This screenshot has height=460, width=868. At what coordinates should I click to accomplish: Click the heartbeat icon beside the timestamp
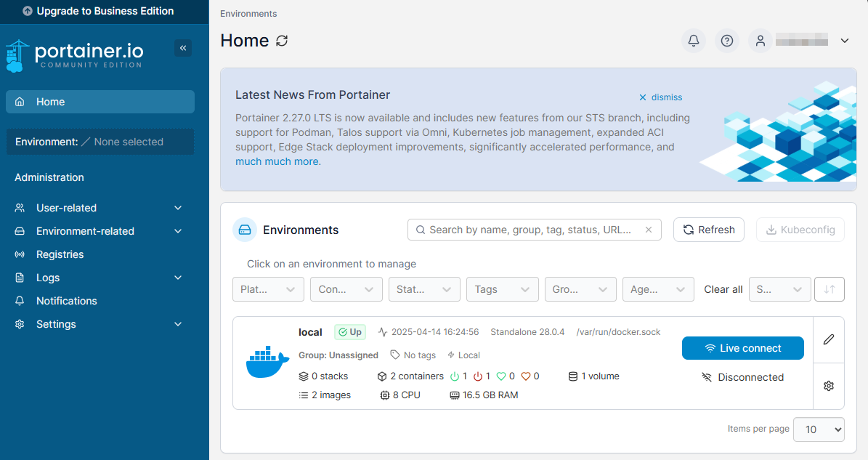[x=383, y=332]
